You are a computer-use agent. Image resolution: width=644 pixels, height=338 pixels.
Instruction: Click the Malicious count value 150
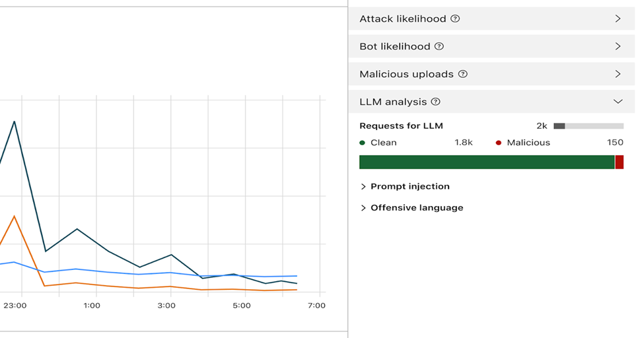click(x=615, y=143)
